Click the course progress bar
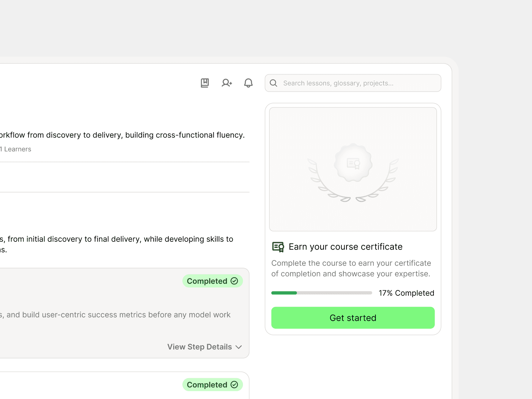 [322, 293]
